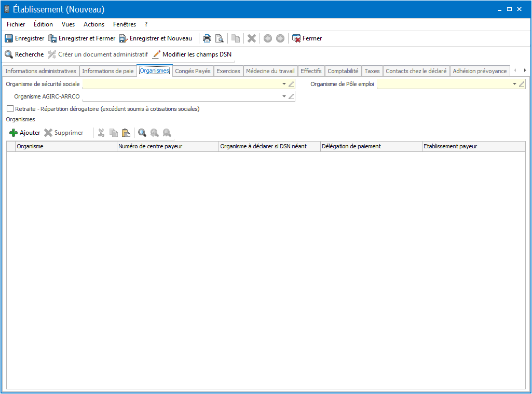The image size is (532, 394).
Task: Open the Recherche search tool
Action: point(24,54)
